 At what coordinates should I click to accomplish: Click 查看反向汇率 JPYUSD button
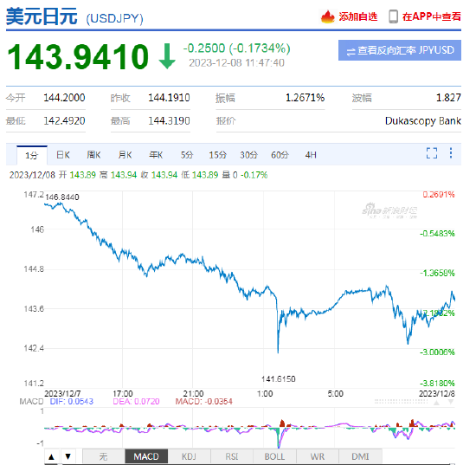tap(400, 50)
